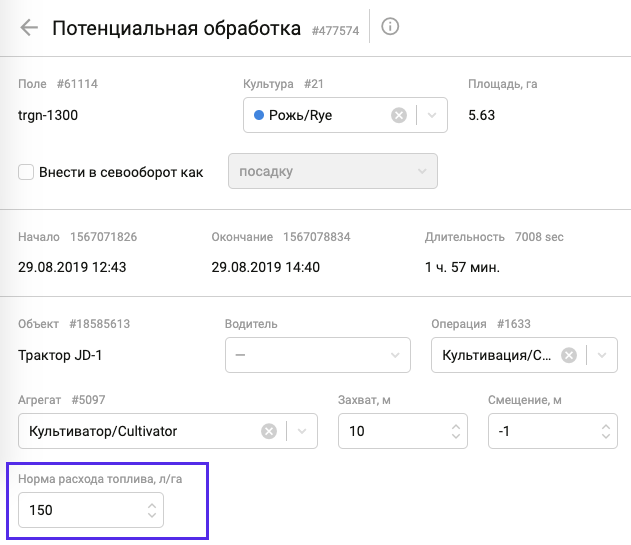The height and width of the screenshot is (545, 631).
Task: Open the Водитель dropdown
Action: [318, 355]
